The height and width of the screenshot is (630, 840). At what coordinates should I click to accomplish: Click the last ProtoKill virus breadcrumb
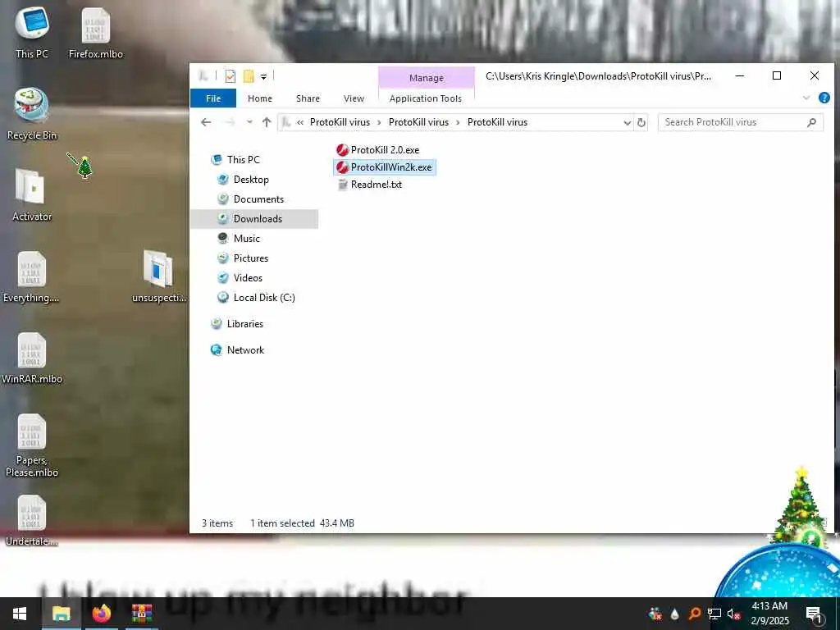click(497, 122)
